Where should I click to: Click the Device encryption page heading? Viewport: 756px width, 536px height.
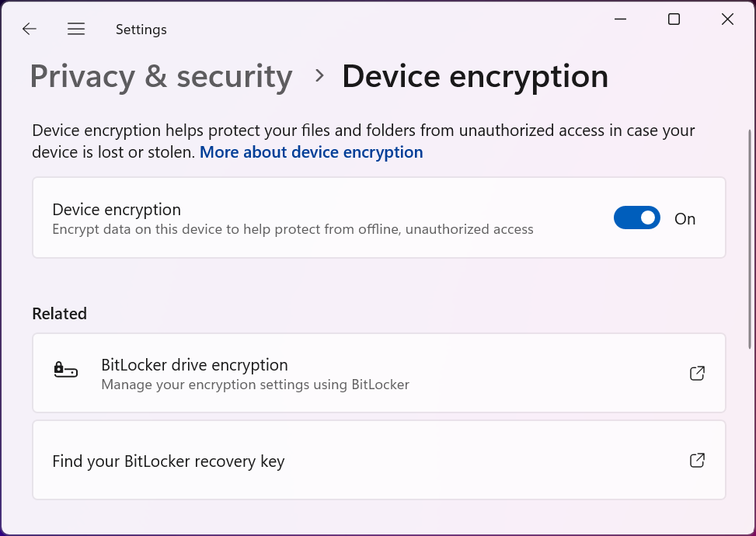tap(475, 77)
